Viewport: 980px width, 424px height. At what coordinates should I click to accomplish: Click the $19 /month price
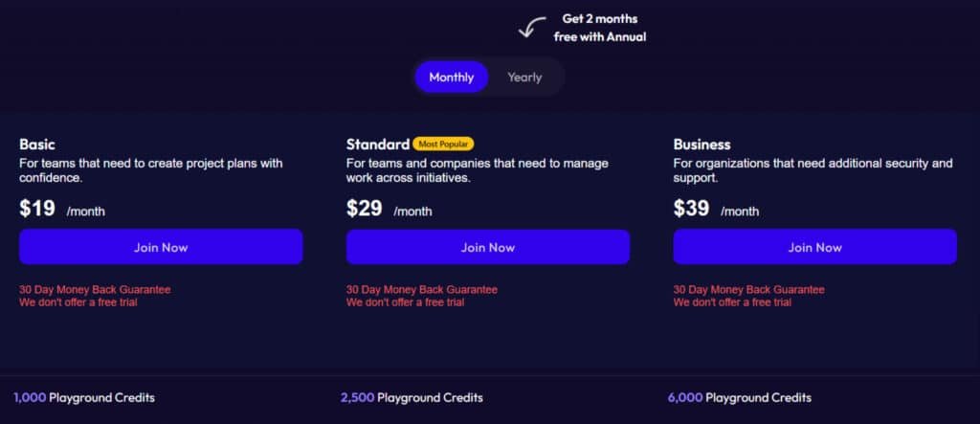click(61, 209)
